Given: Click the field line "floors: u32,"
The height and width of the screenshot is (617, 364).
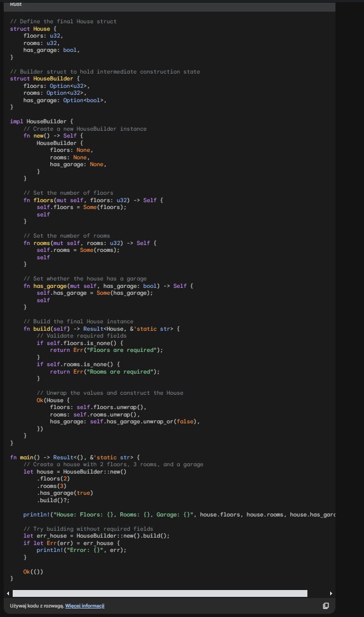Looking at the screenshot, I should tap(43, 36).
